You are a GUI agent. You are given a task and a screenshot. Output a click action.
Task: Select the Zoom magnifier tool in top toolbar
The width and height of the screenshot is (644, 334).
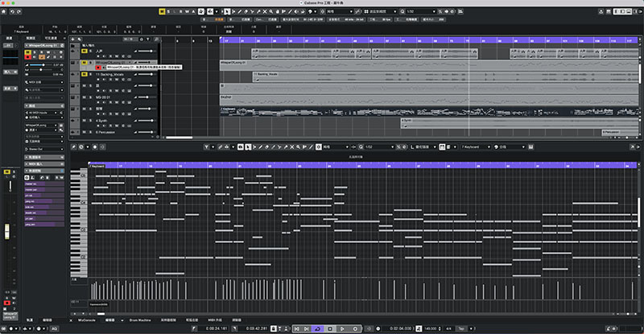click(x=271, y=11)
